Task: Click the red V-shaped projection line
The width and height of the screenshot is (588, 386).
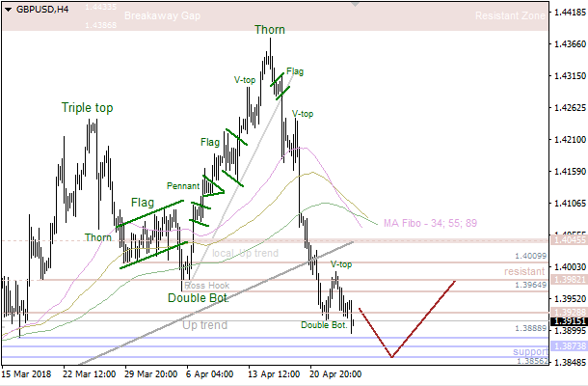Action: click(x=393, y=356)
